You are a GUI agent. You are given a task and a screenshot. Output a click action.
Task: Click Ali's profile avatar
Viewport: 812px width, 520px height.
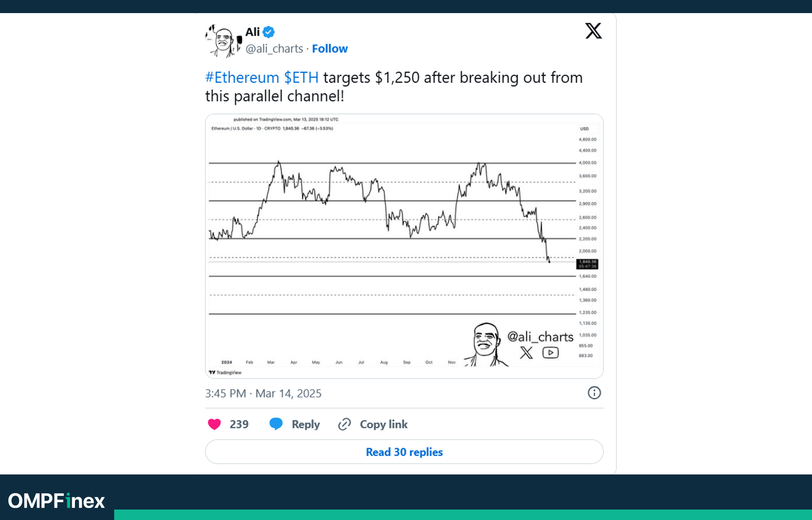click(x=223, y=40)
